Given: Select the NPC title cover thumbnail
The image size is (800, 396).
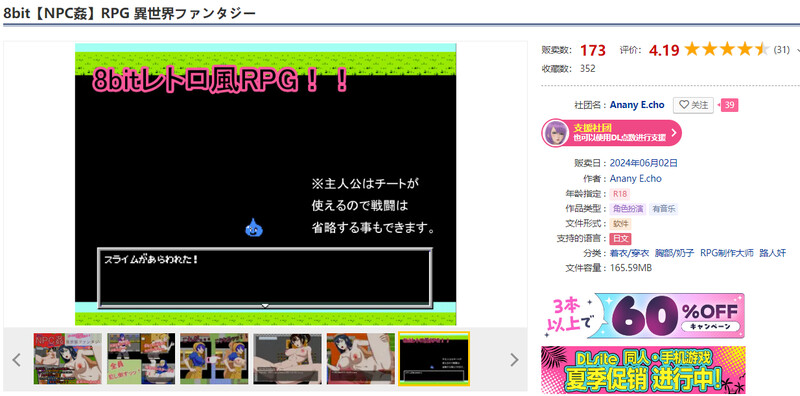Looking at the screenshot, I should coord(67,359).
